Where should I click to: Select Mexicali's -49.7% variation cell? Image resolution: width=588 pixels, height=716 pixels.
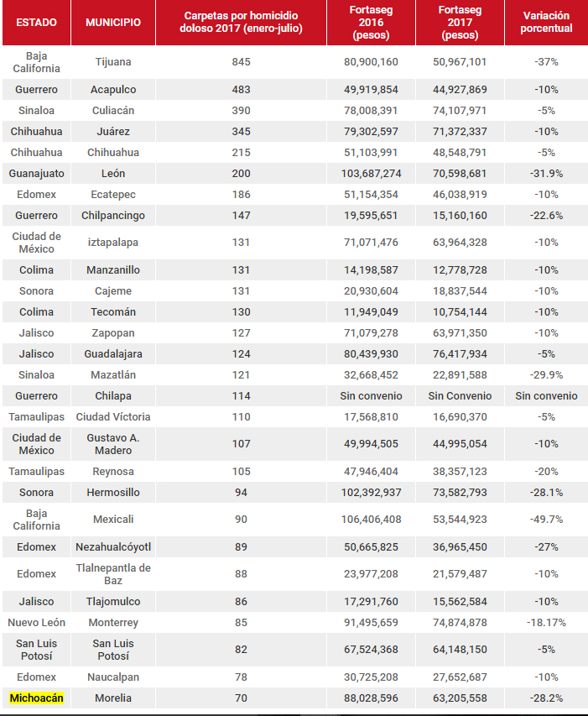tap(546, 520)
